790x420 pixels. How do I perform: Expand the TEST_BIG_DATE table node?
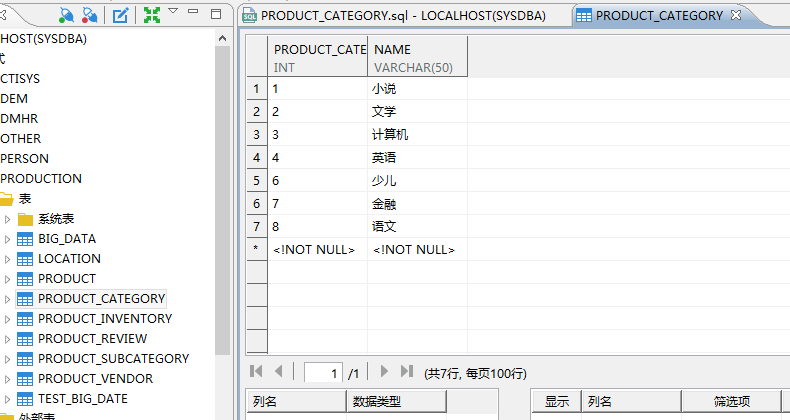(7, 399)
